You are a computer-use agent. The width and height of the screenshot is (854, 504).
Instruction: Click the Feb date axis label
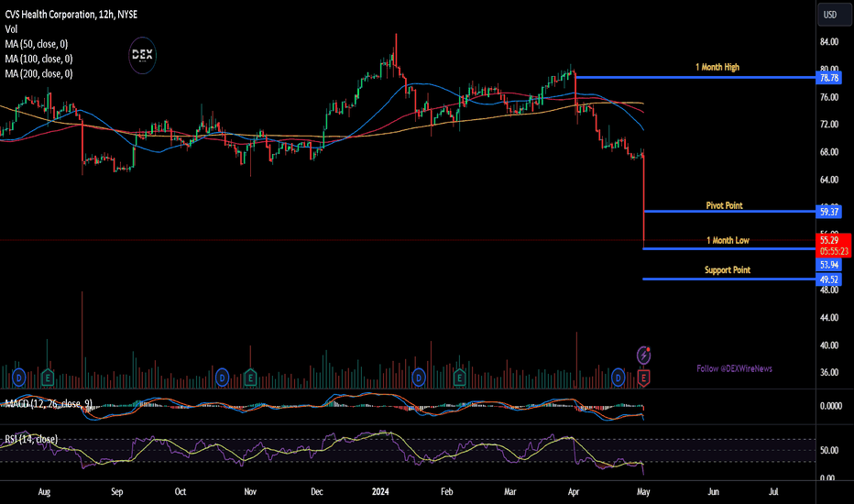(x=446, y=491)
